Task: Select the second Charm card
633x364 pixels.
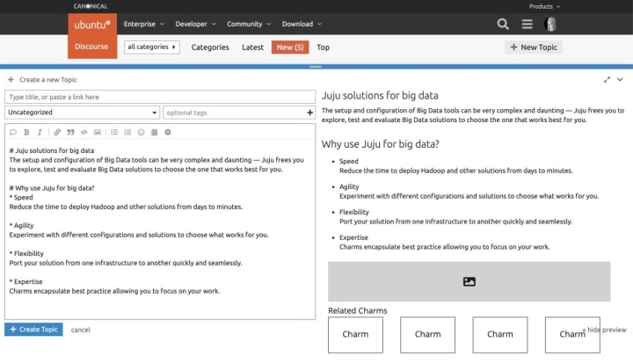Action: [427, 334]
